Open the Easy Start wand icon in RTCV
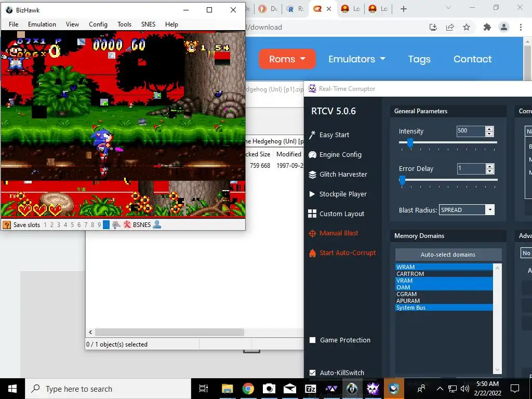532x399 pixels. click(x=312, y=135)
